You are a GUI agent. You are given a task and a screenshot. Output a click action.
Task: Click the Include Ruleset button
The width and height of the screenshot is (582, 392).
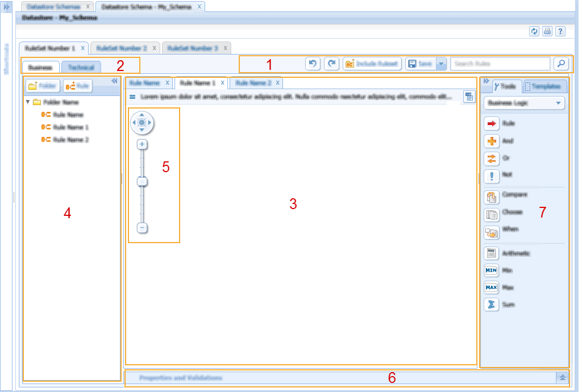click(x=372, y=64)
